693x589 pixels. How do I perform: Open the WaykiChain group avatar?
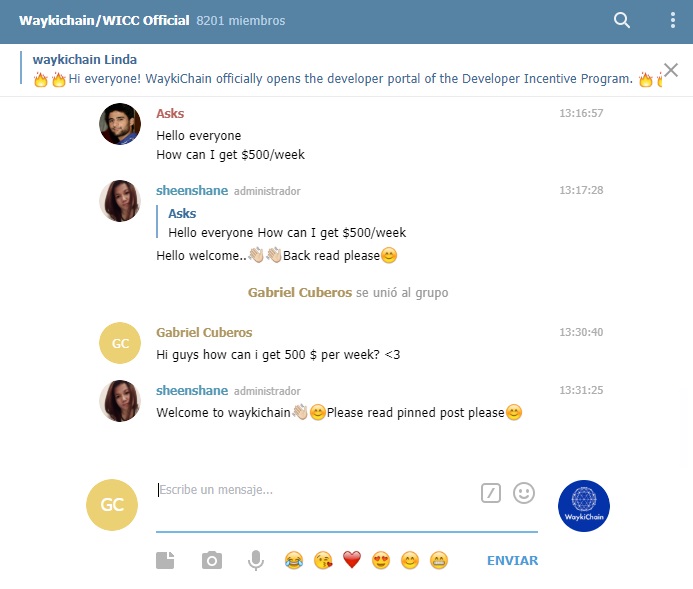(583, 505)
